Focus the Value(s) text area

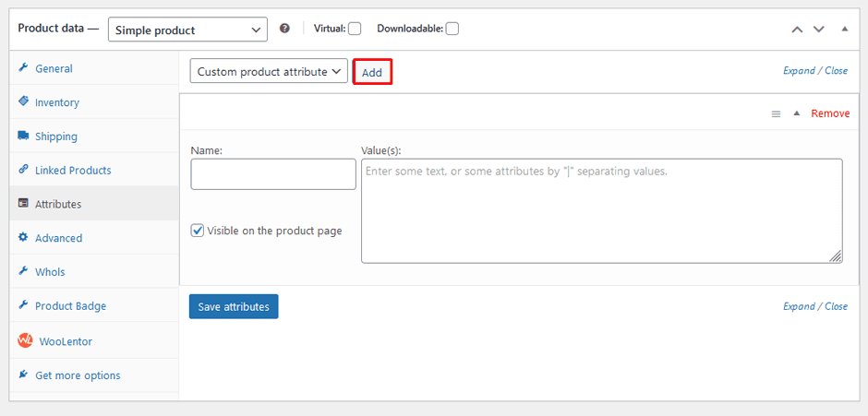(x=602, y=210)
